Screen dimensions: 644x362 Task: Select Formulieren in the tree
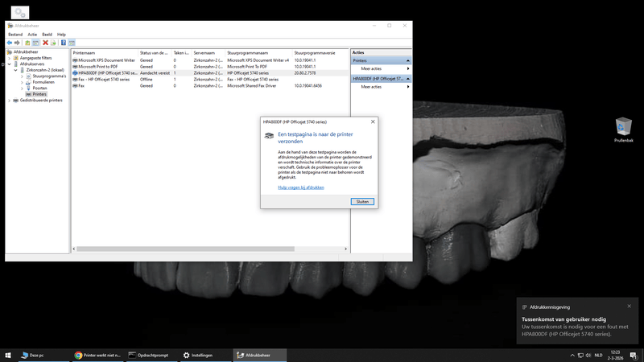point(43,82)
